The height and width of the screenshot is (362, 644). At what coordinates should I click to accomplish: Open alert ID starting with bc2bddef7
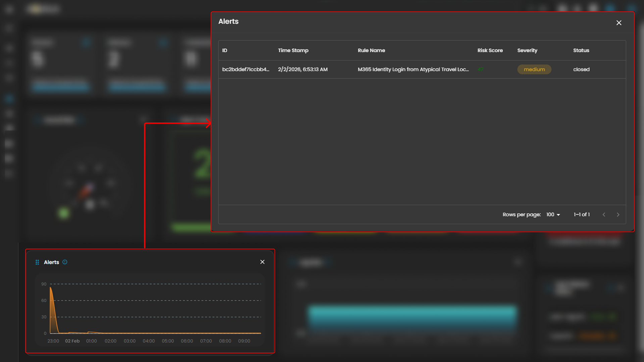coord(246,69)
